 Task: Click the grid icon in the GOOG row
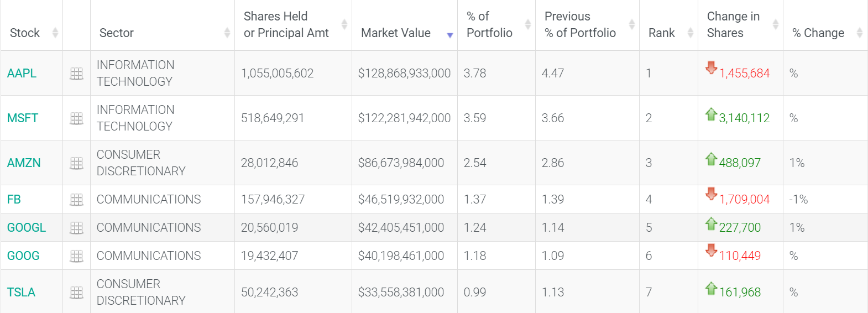click(x=76, y=256)
